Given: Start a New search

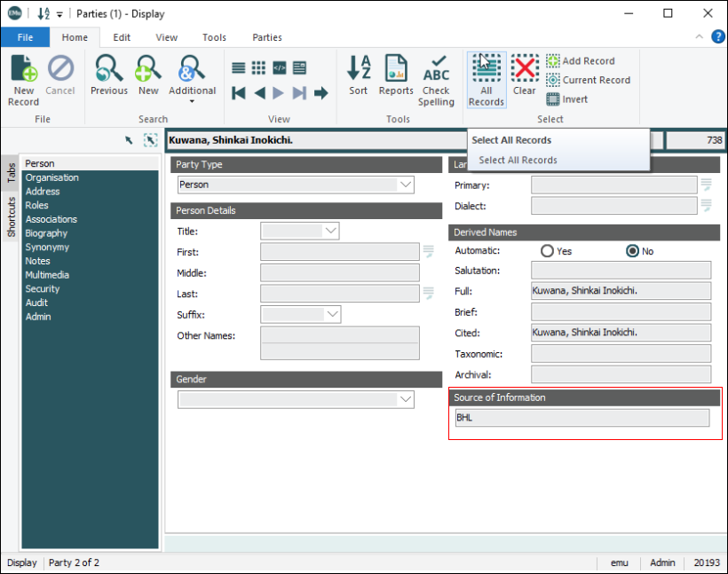Looking at the screenshot, I should (148, 78).
